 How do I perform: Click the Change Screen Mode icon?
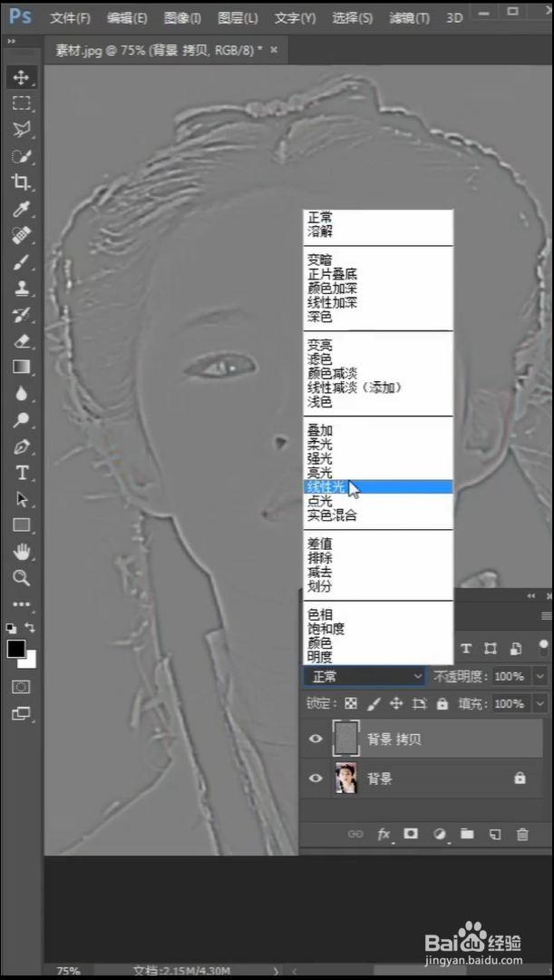(21, 713)
